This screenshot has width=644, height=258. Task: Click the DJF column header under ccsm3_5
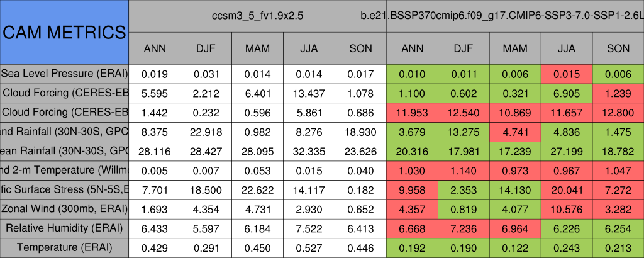tap(206, 48)
